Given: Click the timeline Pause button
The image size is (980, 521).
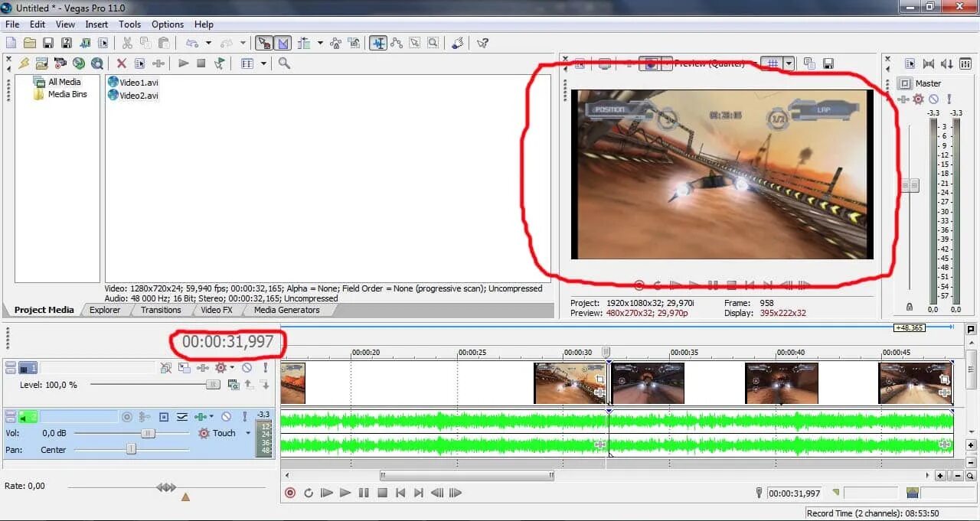Looking at the screenshot, I should 364,493.
